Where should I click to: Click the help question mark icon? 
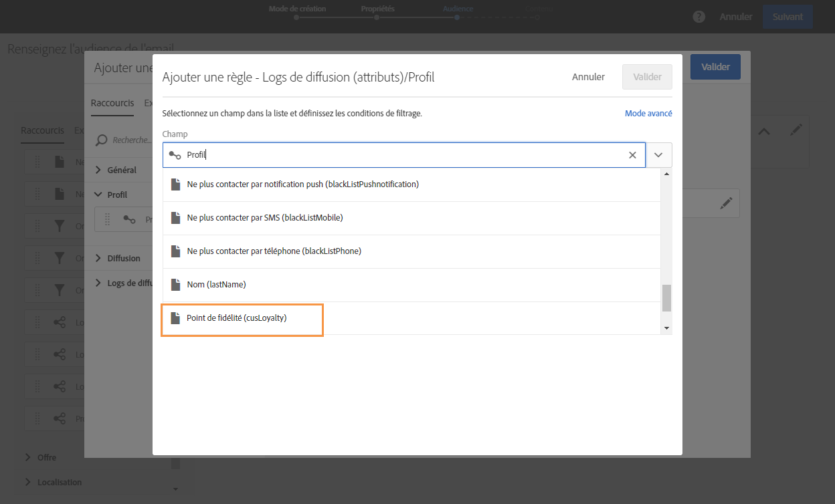tap(699, 17)
